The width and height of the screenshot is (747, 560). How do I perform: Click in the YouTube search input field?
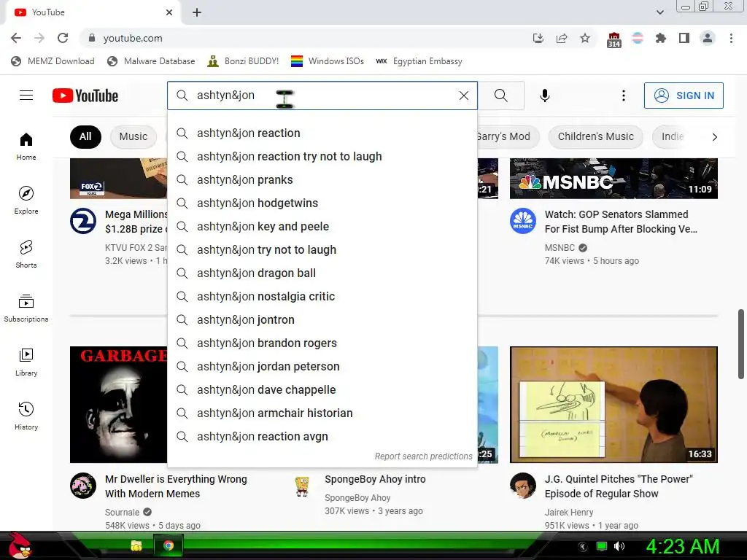pos(322,96)
